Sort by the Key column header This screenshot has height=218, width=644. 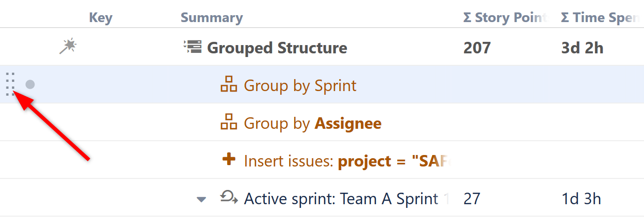click(101, 17)
